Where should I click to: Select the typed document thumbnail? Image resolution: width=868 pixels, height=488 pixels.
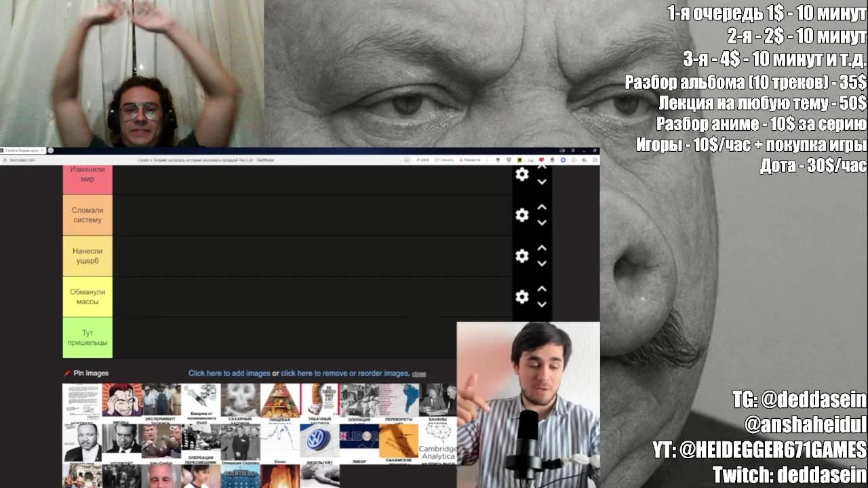point(82,402)
